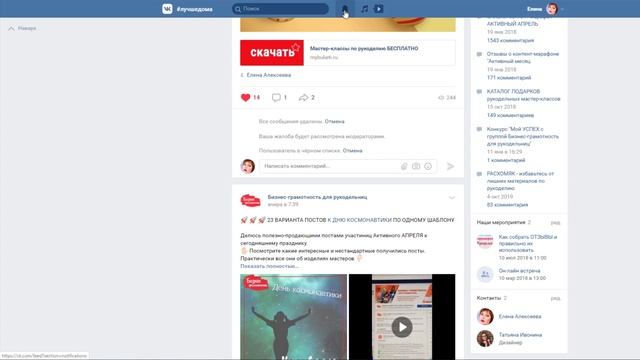This screenshot has width=640, height=360.
Task: Expand post options chevron menu
Action: 451,198
